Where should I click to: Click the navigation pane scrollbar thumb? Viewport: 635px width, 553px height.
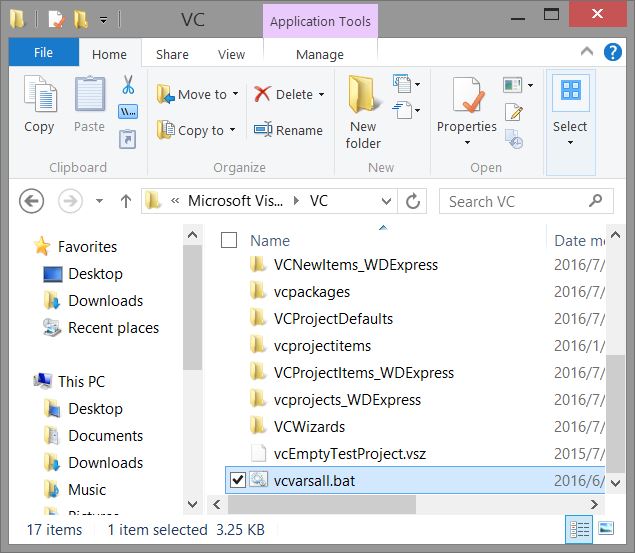coord(192,308)
